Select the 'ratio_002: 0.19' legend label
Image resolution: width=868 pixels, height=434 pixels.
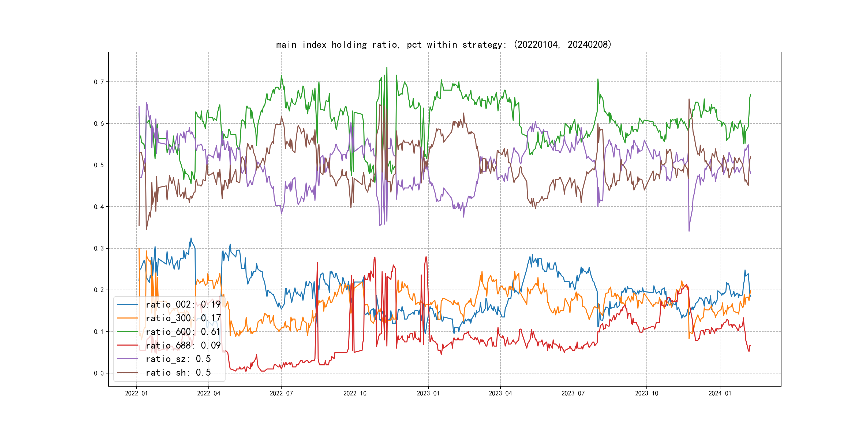click(183, 305)
